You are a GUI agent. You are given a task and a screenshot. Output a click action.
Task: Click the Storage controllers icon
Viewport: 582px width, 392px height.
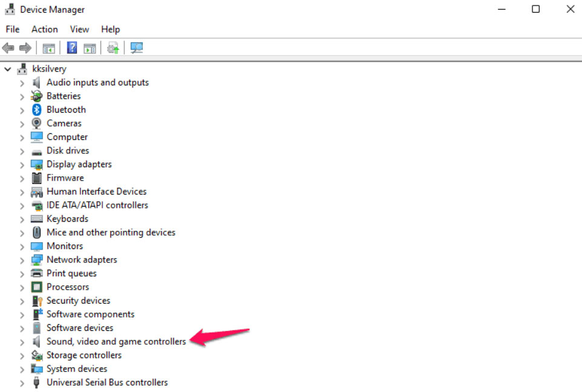coord(36,355)
